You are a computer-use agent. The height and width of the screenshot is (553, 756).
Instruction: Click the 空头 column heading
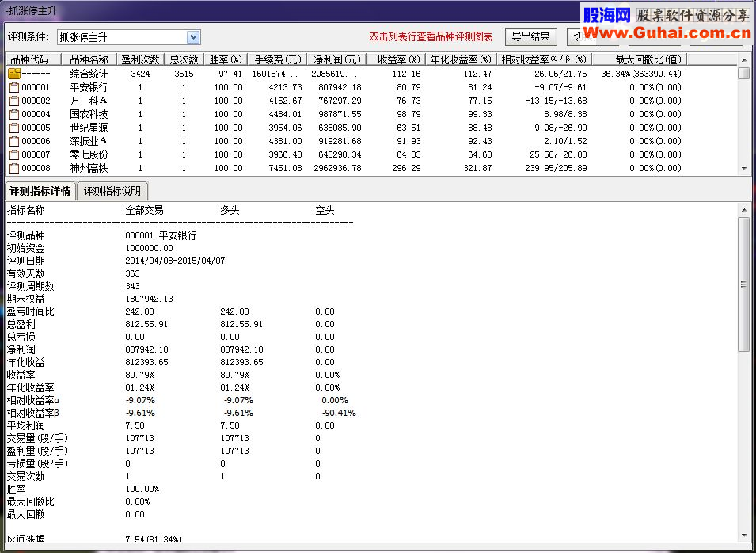click(x=325, y=211)
